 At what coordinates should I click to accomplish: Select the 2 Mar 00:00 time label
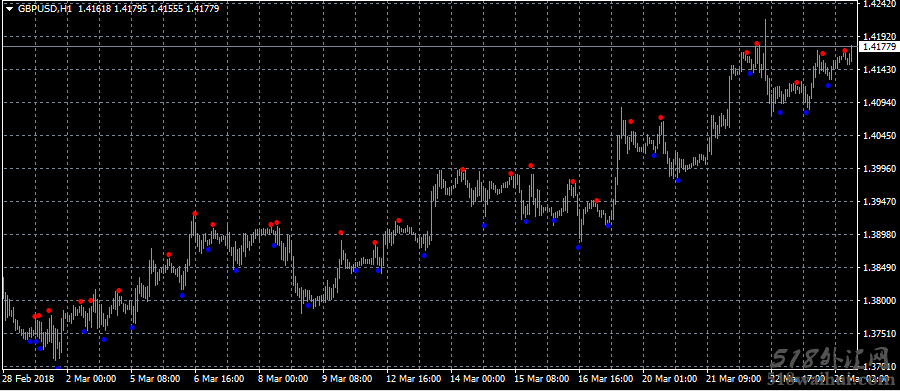click(x=91, y=379)
